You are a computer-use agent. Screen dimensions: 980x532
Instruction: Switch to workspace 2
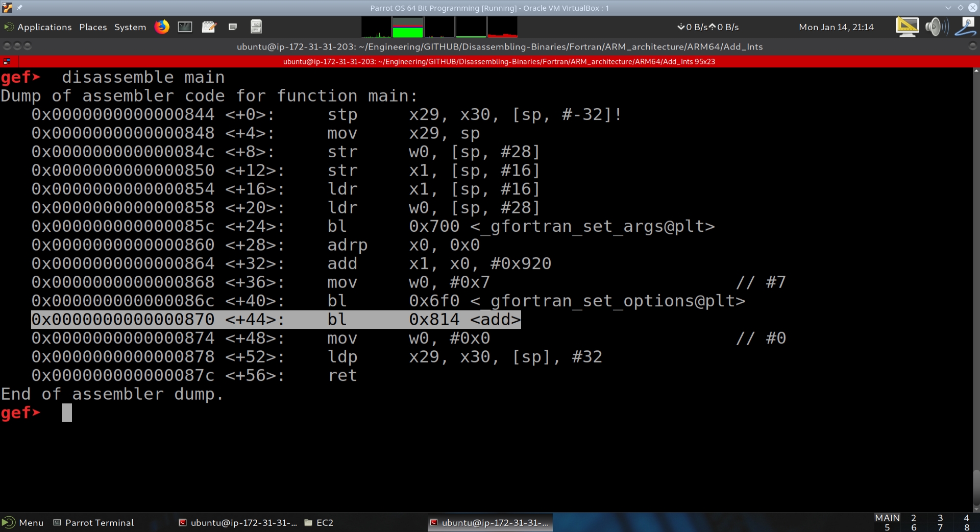tap(914, 518)
